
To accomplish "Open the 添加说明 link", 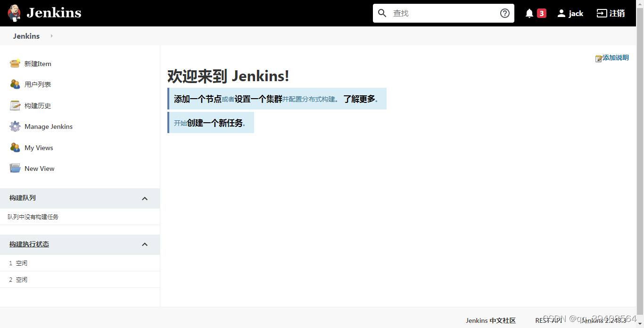I will click(616, 58).
